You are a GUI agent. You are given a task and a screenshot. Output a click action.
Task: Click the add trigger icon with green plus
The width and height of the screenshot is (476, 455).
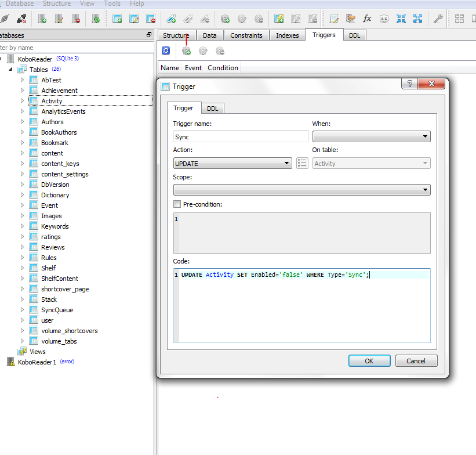[186, 51]
